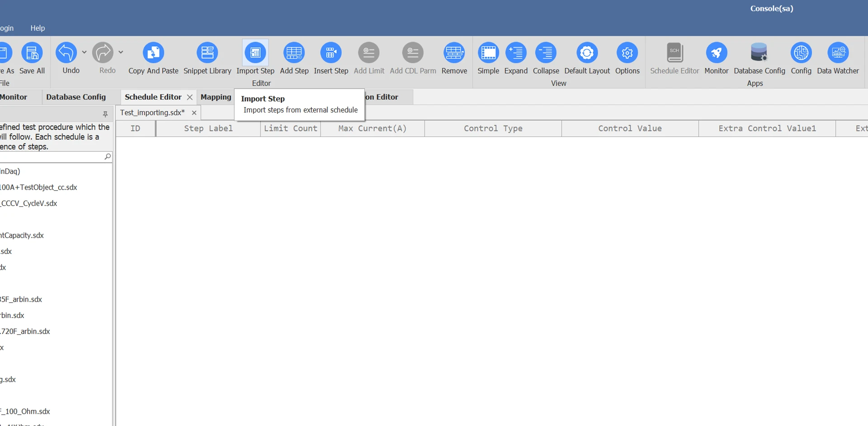
Task: Close the Schedule Editor tab
Action: pyautogui.click(x=190, y=97)
